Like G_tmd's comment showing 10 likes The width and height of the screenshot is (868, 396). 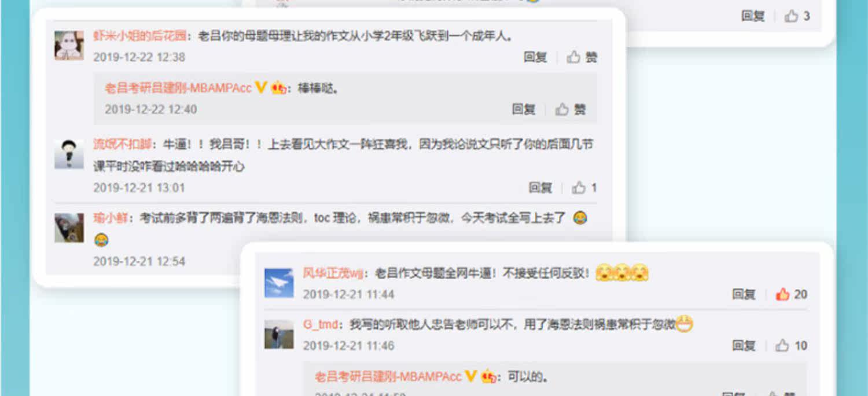(782, 346)
